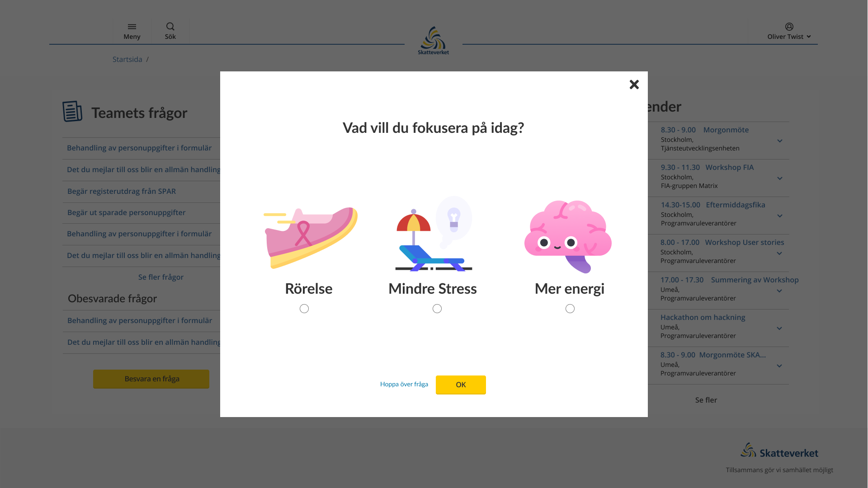Click the Oliver Twist profile avatar icon
Screen dimensions: 868x488
click(x=789, y=27)
